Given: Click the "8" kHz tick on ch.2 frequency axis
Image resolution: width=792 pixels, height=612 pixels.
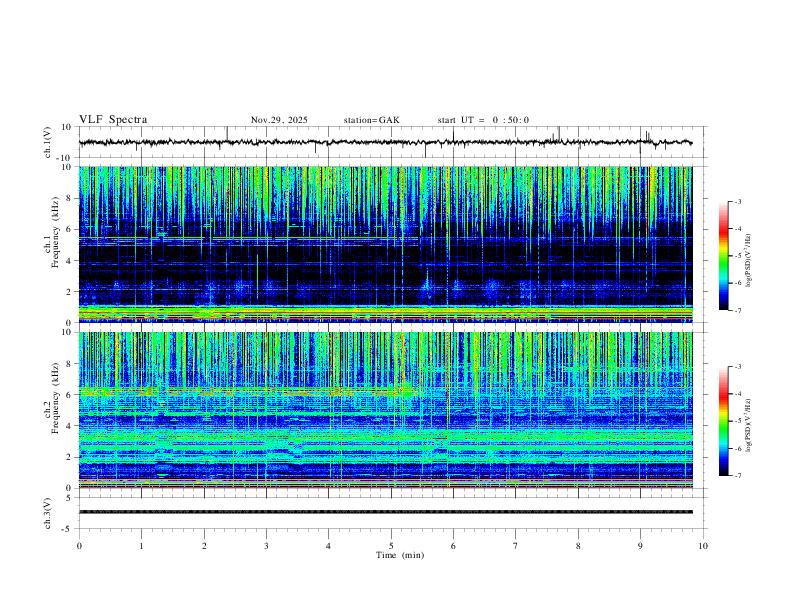Looking at the screenshot, I should pos(69,364).
